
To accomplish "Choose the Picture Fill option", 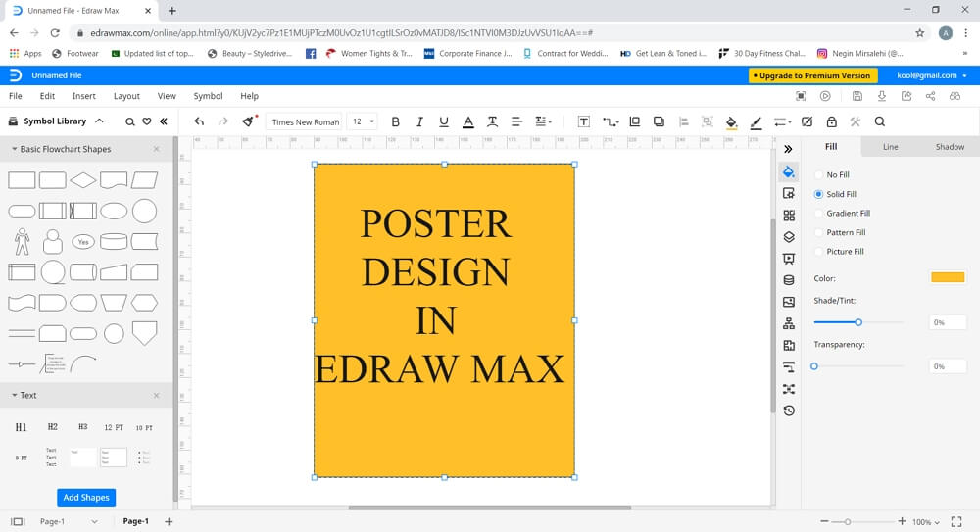I will point(839,252).
